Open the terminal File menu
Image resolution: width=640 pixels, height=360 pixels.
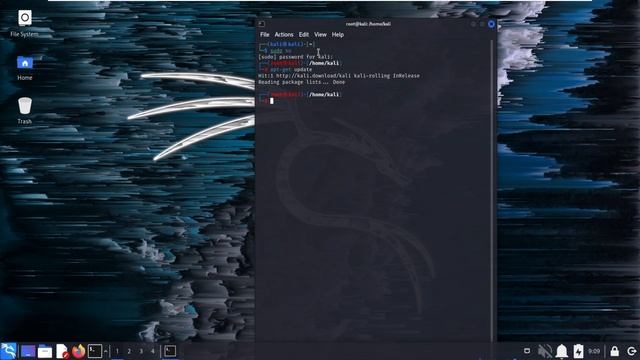click(264, 35)
